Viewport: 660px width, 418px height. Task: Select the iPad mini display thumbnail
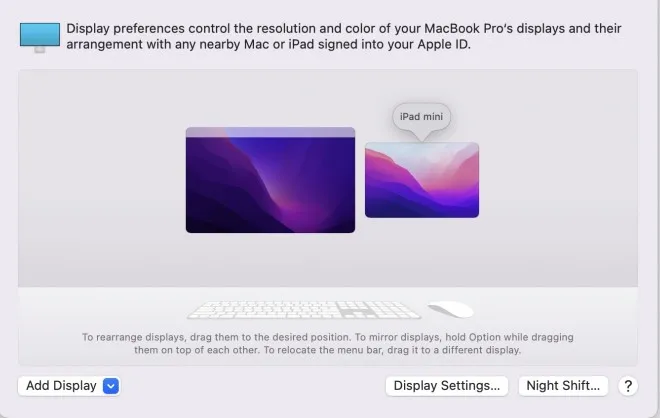point(422,180)
